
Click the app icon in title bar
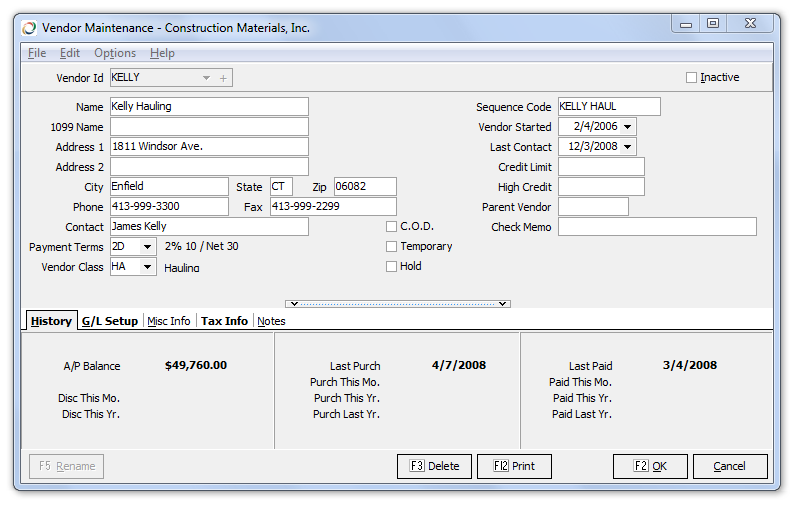tap(29, 28)
